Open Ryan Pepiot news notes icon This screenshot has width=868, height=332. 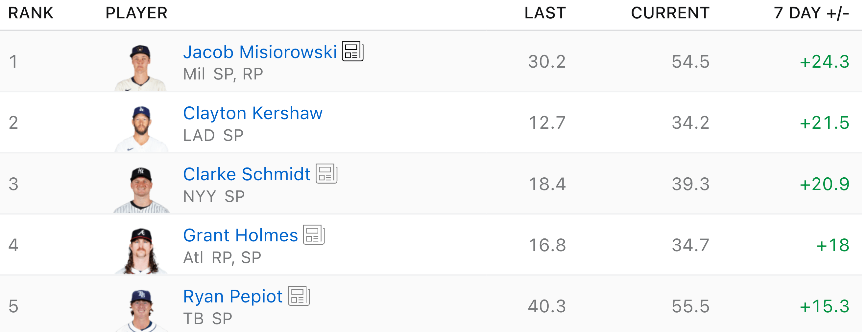pyautogui.click(x=299, y=296)
